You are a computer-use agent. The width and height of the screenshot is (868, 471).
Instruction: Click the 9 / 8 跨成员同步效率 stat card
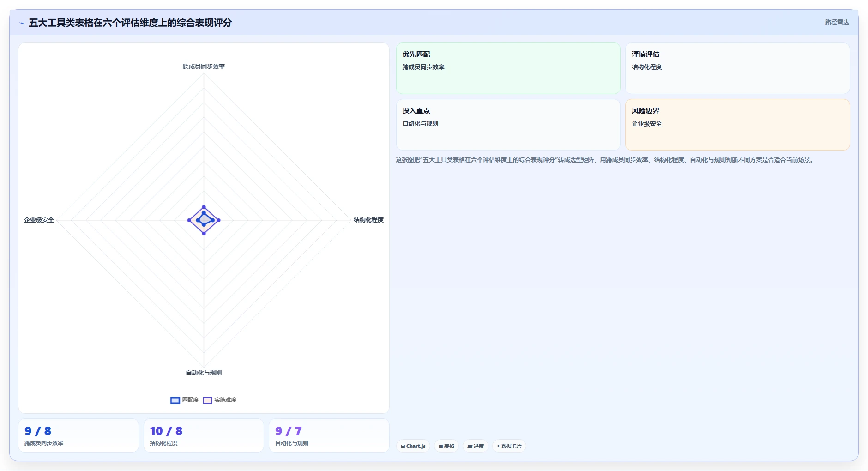tap(78, 435)
